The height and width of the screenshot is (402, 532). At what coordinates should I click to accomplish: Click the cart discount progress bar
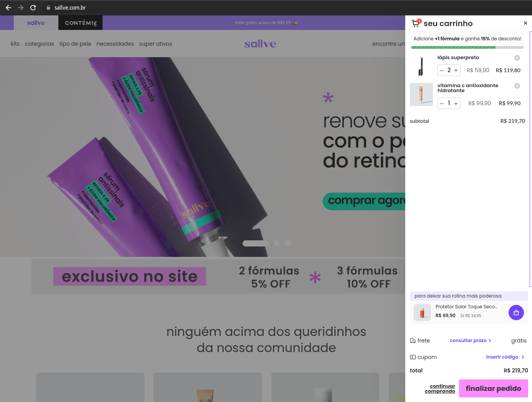[467, 48]
